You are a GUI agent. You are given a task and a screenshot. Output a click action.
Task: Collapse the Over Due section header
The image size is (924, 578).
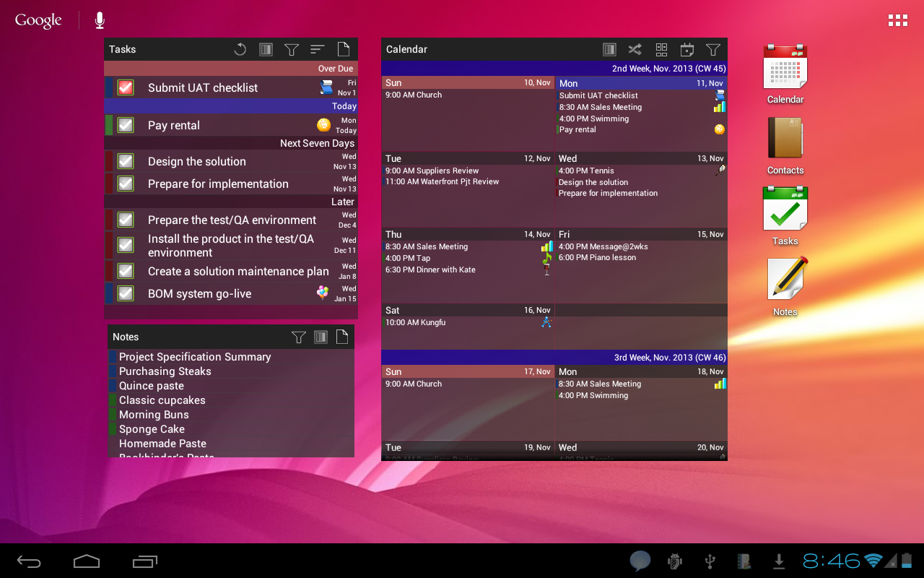coord(231,69)
